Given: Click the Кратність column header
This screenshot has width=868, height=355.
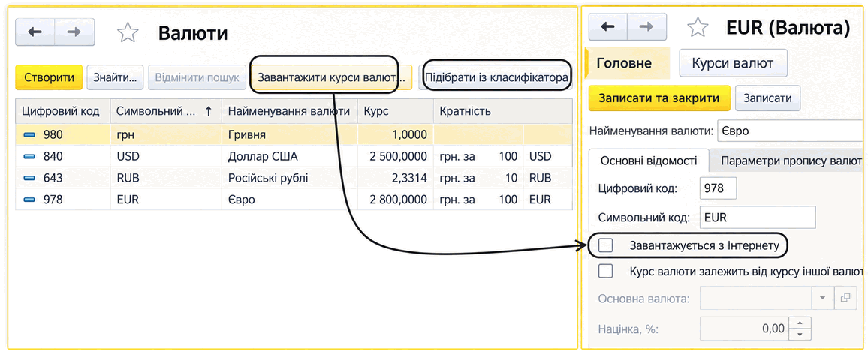Looking at the screenshot, I should click(502, 112).
